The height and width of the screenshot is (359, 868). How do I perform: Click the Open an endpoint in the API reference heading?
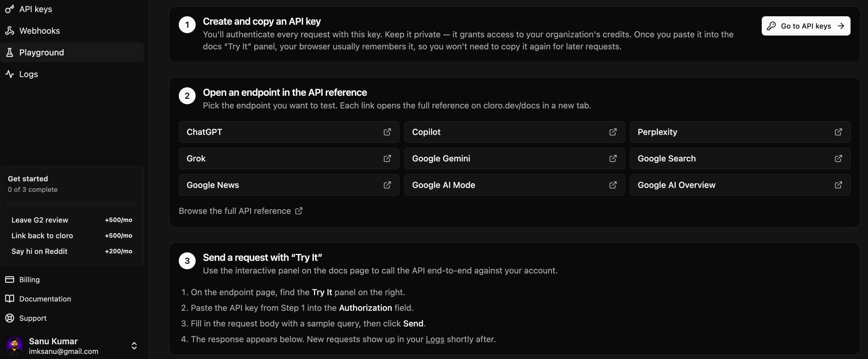click(x=285, y=92)
